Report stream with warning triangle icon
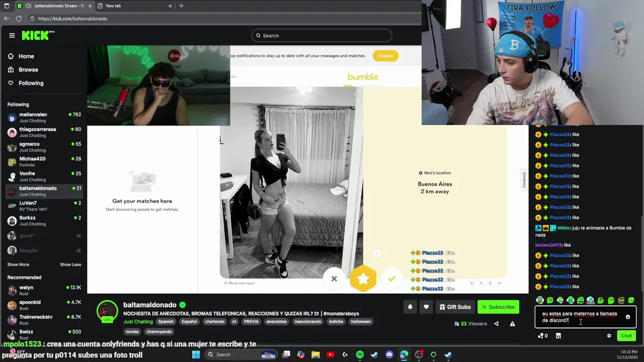The image size is (644, 362). pyautogui.click(x=512, y=324)
